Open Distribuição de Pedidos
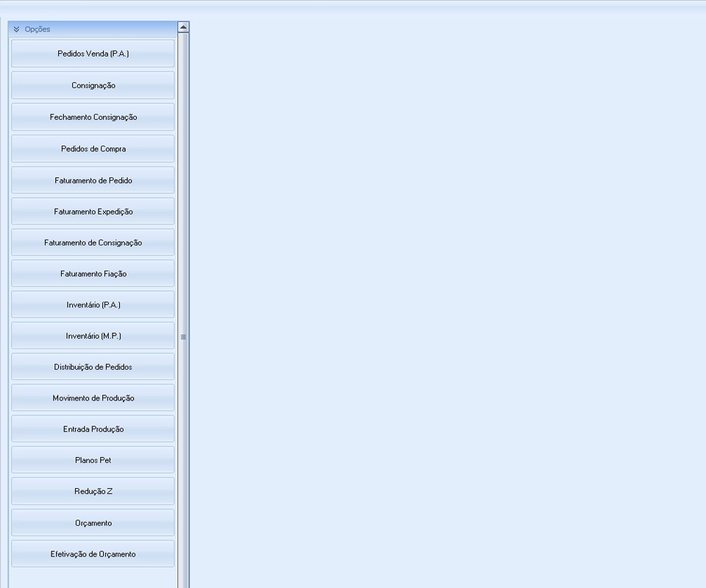The width and height of the screenshot is (706, 588). (93, 367)
